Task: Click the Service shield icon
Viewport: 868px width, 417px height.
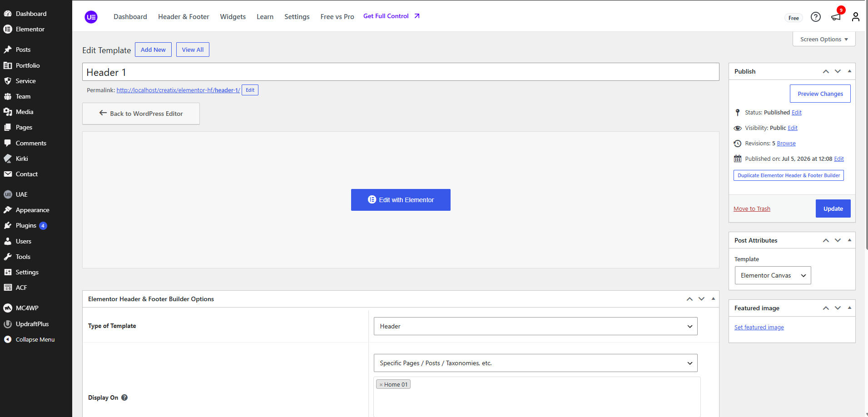Action: [8, 81]
